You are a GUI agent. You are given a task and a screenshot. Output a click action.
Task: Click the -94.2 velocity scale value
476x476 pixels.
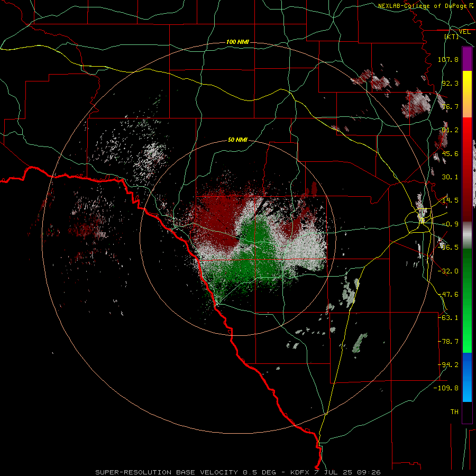tap(448, 365)
